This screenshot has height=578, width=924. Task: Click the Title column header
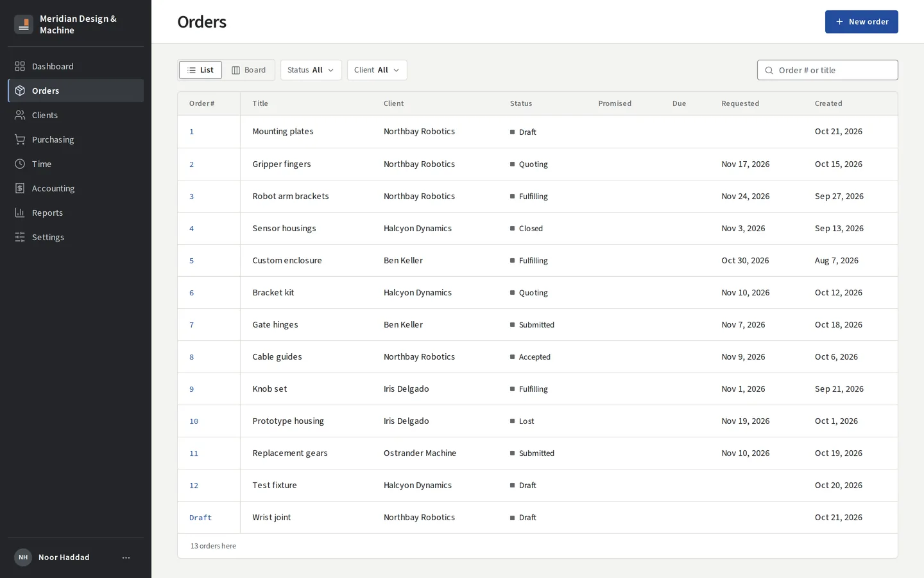260,103
